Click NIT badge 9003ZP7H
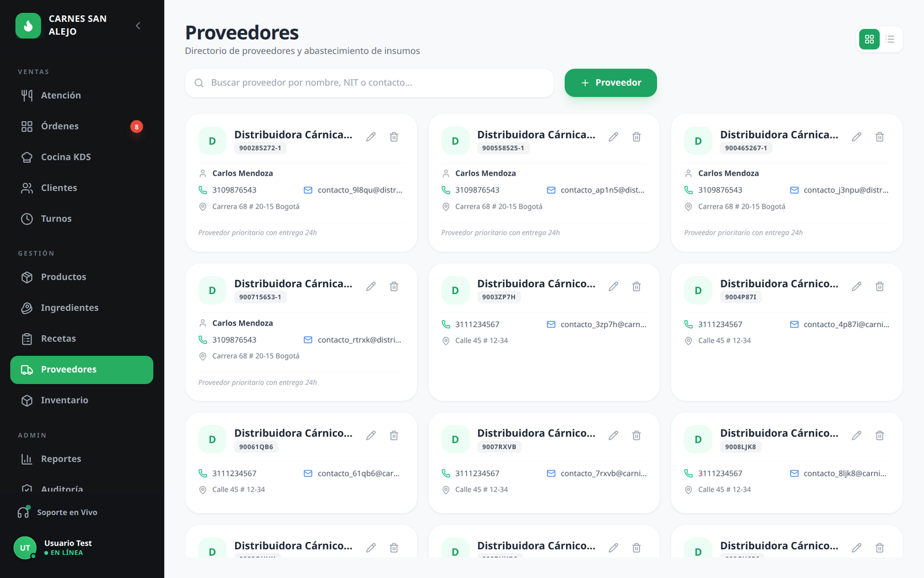The image size is (924, 578). click(499, 297)
